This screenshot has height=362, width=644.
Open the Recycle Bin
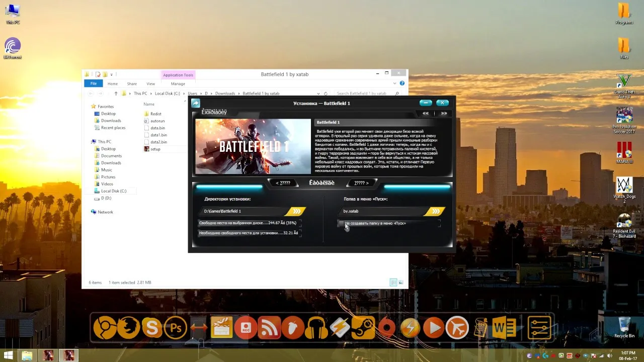point(624,327)
